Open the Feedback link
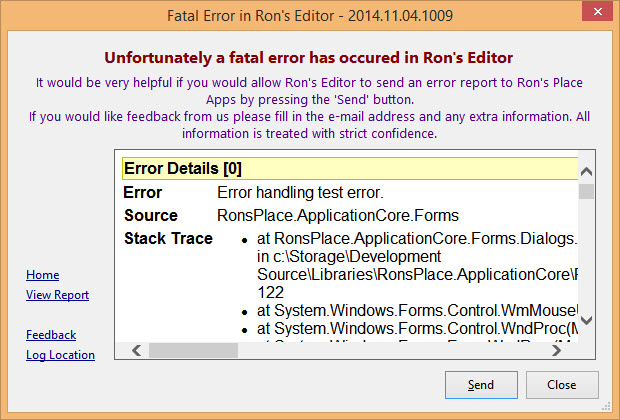This screenshot has height=420, width=620. tap(51, 335)
